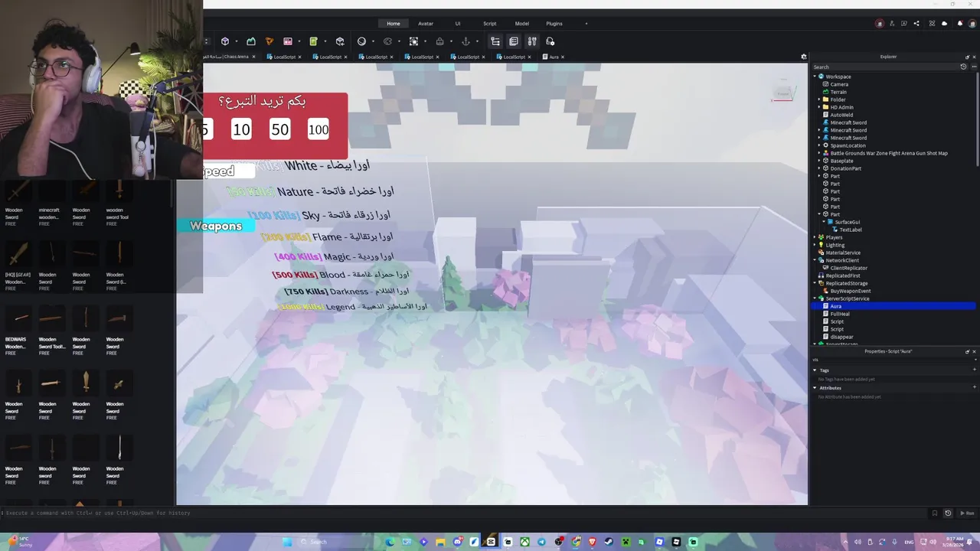Click the Run button in command bar
Viewport: 980px width, 551px height.
point(969,513)
